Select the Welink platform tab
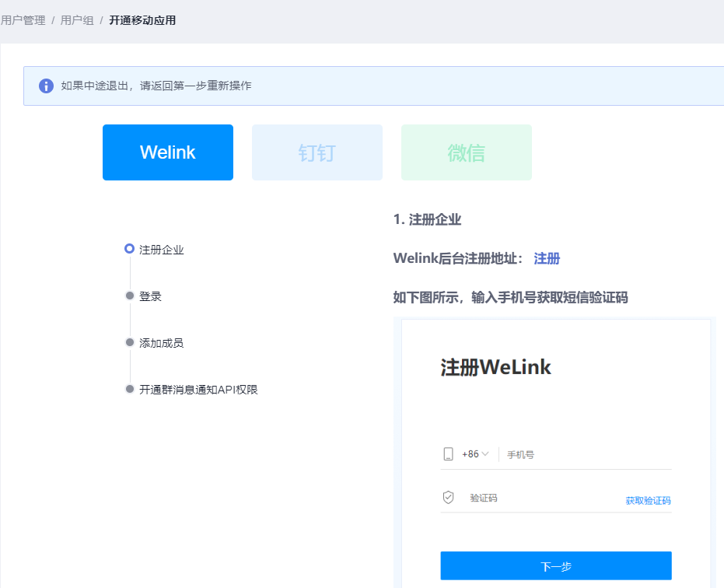Image resolution: width=724 pixels, height=588 pixels. coord(168,152)
